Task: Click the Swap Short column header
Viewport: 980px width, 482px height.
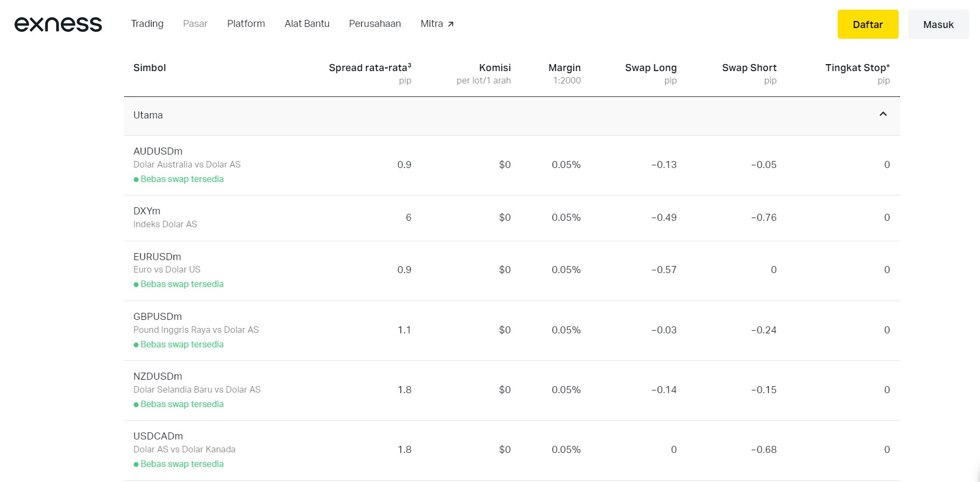Action: [x=749, y=68]
